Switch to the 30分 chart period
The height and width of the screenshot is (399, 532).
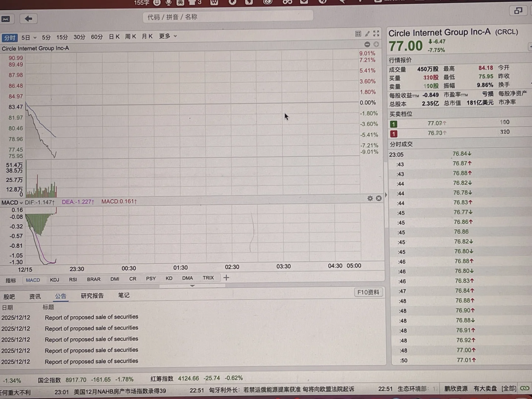[79, 37]
